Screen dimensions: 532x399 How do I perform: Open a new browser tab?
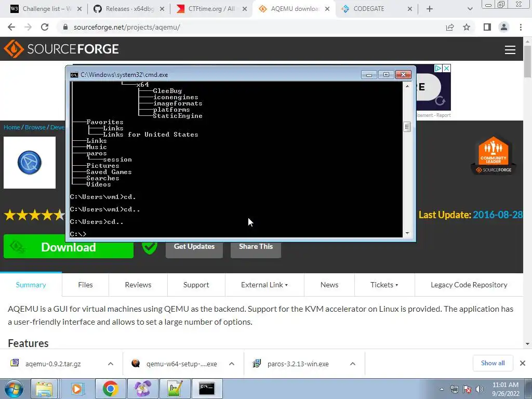tap(430, 9)
